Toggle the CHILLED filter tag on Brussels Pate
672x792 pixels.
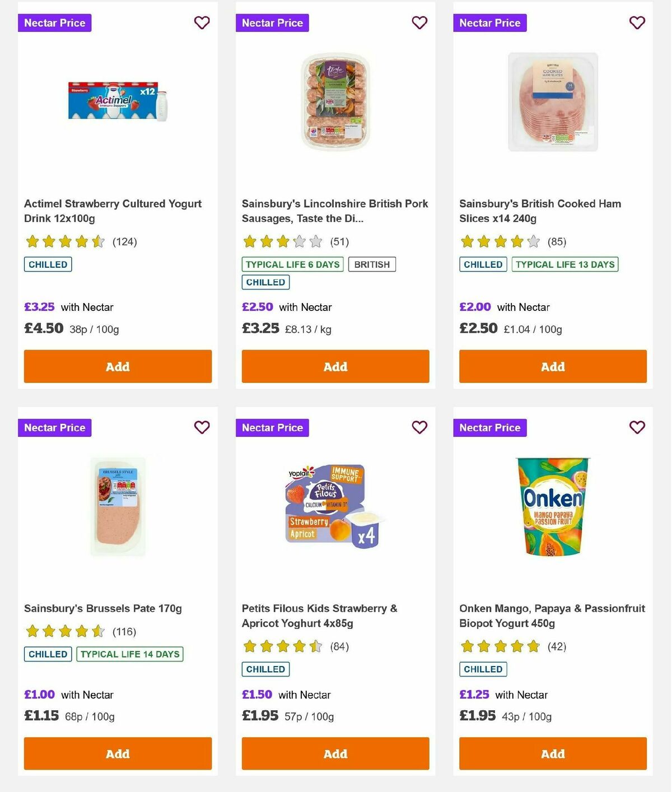(x=48, y=654)
